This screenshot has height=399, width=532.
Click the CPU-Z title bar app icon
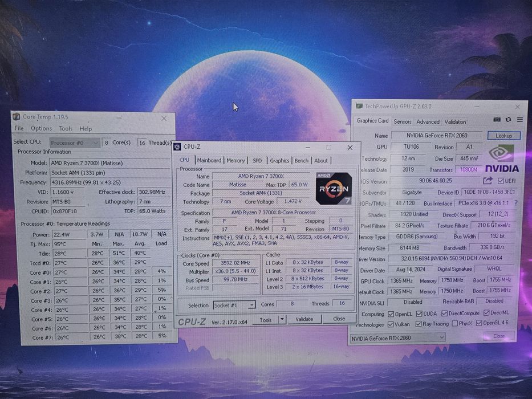pyautogui.click(x=177, y=146)
